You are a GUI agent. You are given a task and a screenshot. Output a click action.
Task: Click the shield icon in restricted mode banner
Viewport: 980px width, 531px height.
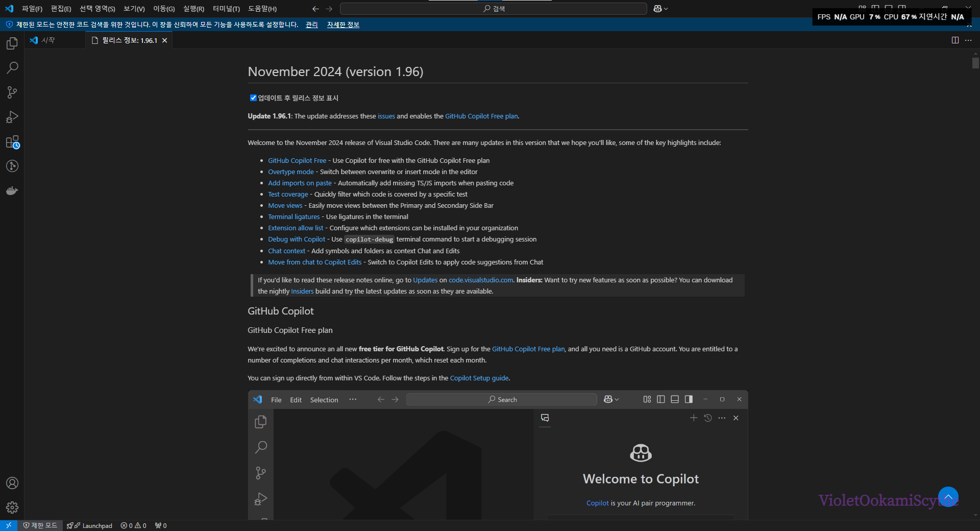(9, 25)
